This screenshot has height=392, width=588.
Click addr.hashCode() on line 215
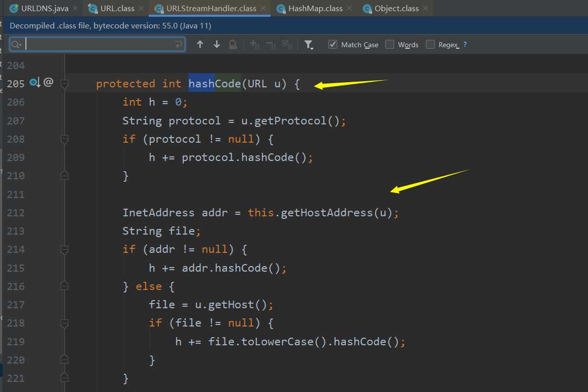(x=231, y=268)
